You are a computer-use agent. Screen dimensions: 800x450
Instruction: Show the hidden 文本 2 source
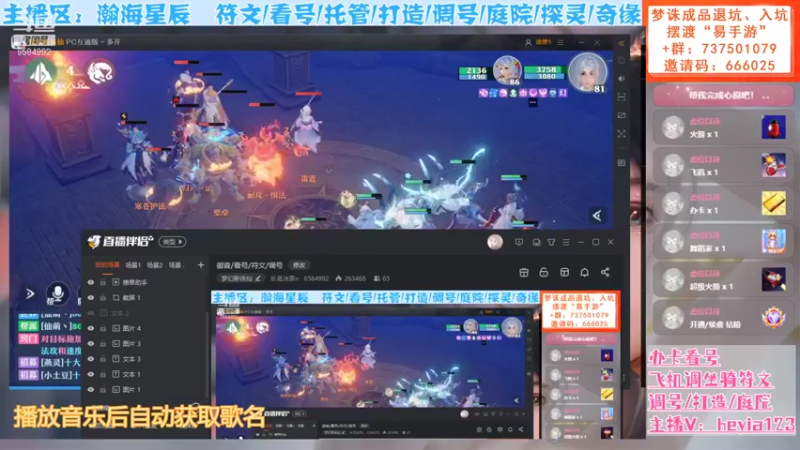click(91, 313)
